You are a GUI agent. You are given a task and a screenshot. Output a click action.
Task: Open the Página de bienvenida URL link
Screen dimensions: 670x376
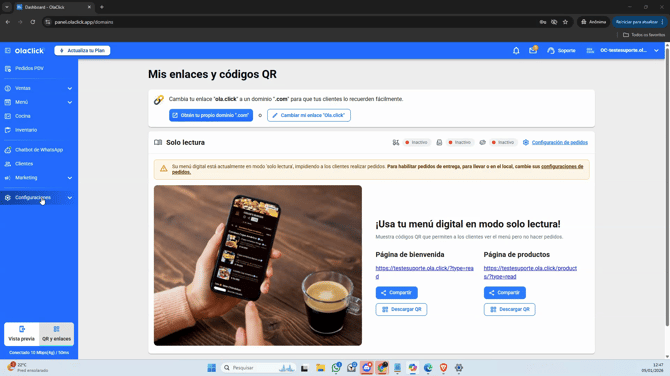coord(424,272)
